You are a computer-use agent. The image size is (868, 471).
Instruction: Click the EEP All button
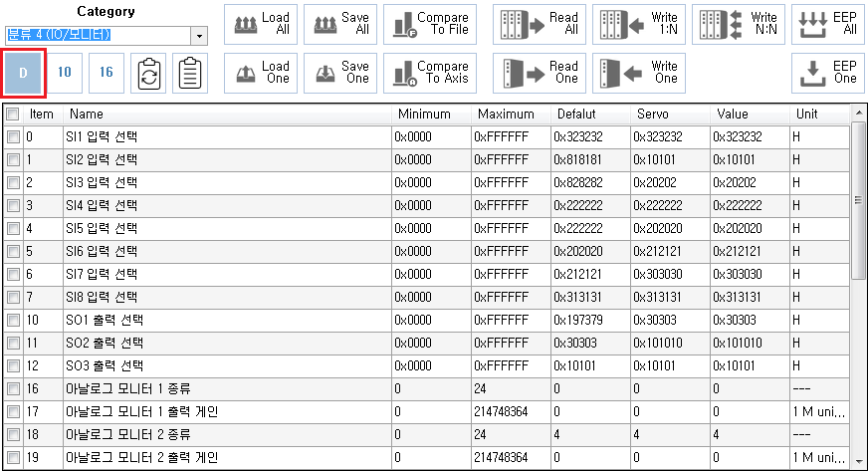click(x=828, y=25)
